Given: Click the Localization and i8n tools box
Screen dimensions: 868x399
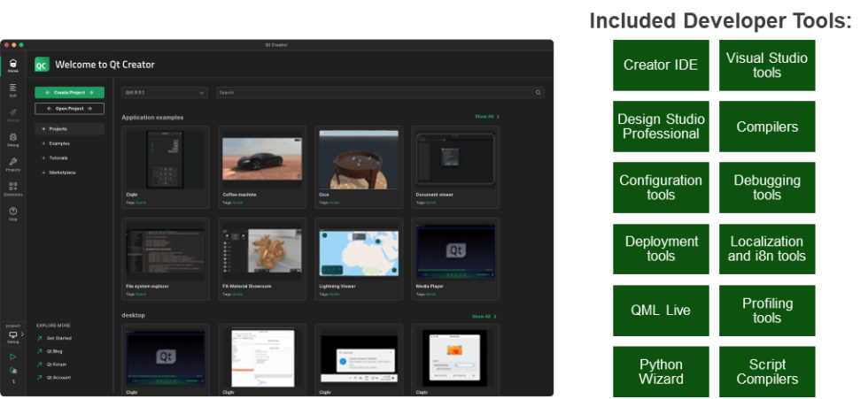Looking at the screenshot, I should click(x=767, y=249).
